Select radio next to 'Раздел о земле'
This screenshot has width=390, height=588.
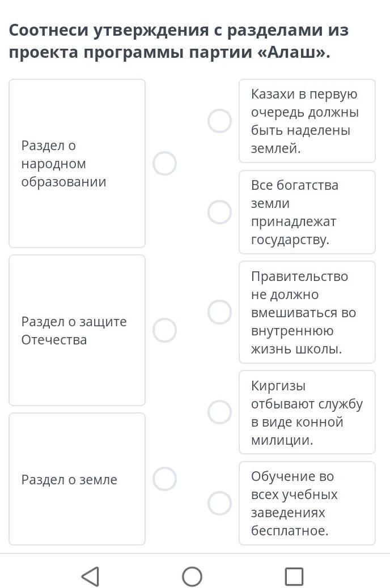pos(164,479)
